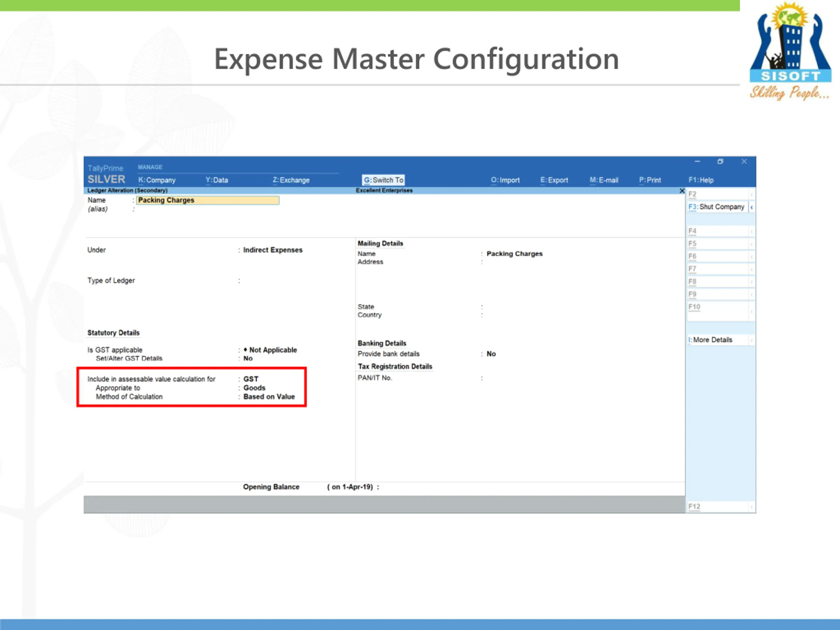Change Appropriate to Goods value
This screenshot has height=630, width=840.
click(254, 388)
